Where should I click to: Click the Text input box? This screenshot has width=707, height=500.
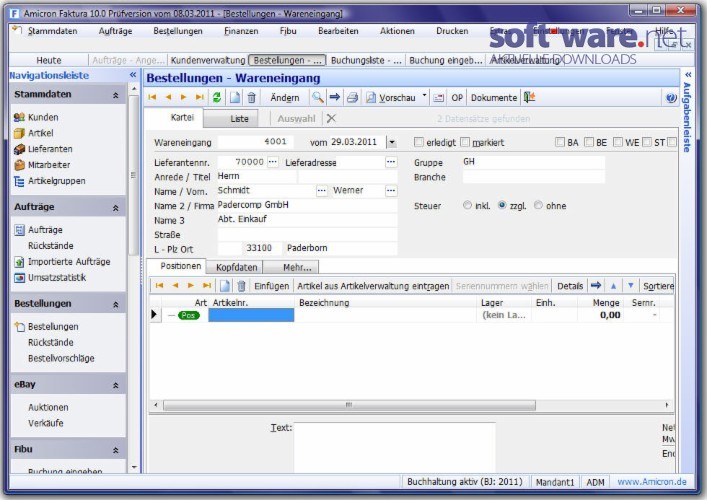(x=395, y=447)
